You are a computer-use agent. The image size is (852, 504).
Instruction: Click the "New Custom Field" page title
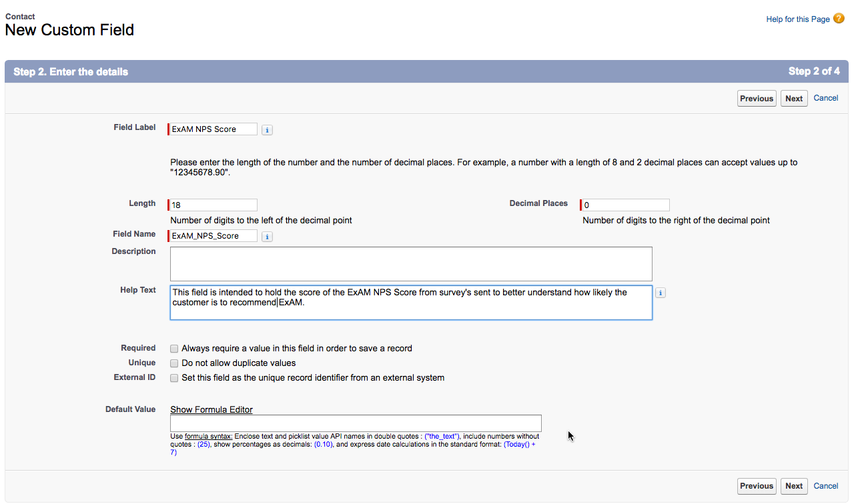tap(69, 30)
